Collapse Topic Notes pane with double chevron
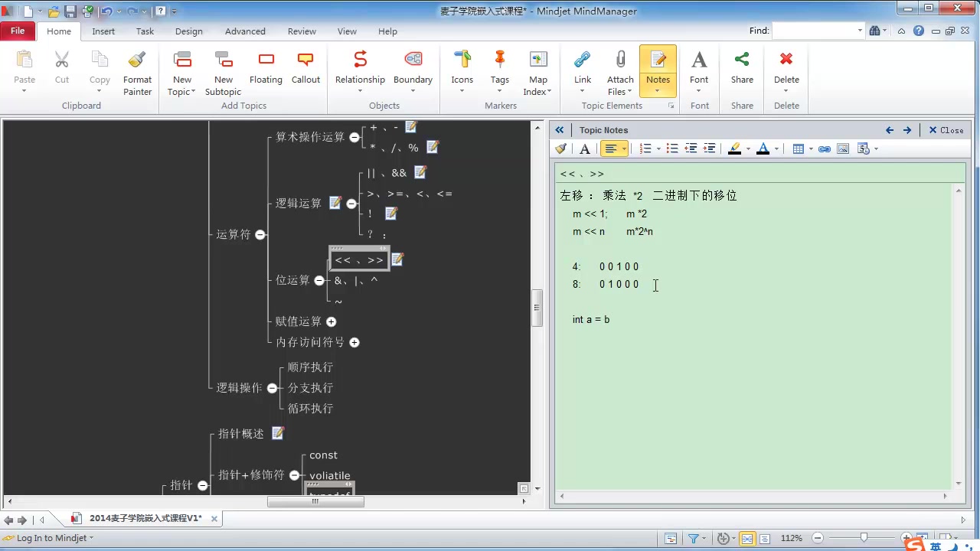This screenshot has width=980, height=551. click(x=559, y=130)
